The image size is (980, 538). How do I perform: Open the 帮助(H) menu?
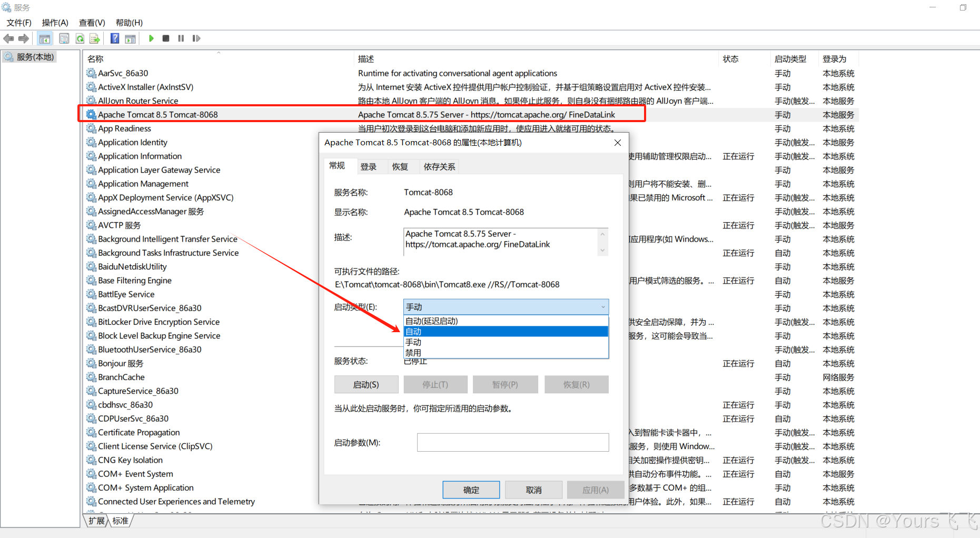coord(129,23)
